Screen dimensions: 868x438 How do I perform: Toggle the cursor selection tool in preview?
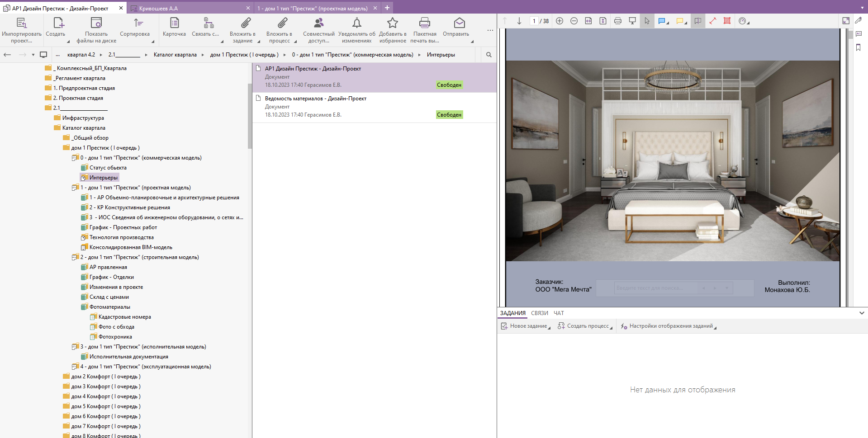647,21
